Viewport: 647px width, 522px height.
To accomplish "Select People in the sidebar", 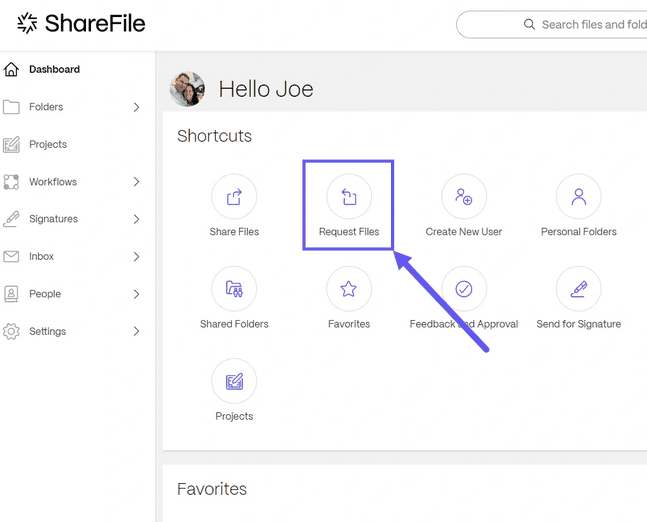I will coord(45,294).
